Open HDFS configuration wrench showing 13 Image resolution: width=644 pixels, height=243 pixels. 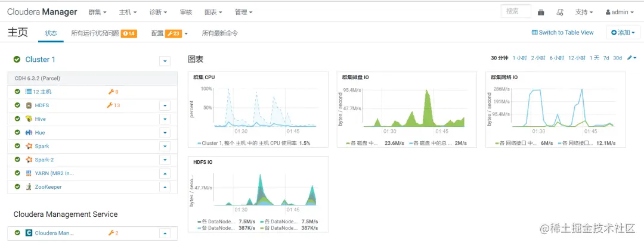click(x=113, y=105)
